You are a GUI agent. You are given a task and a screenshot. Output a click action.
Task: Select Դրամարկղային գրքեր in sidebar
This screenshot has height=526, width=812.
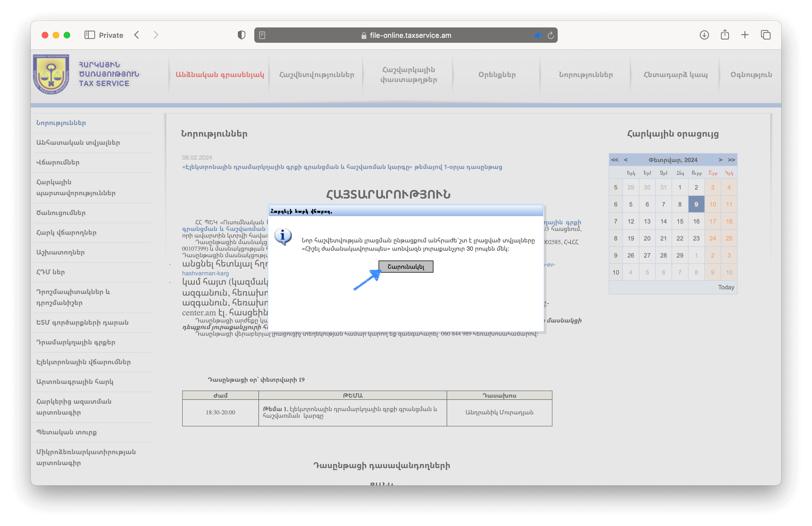click(x=76, y=342)
